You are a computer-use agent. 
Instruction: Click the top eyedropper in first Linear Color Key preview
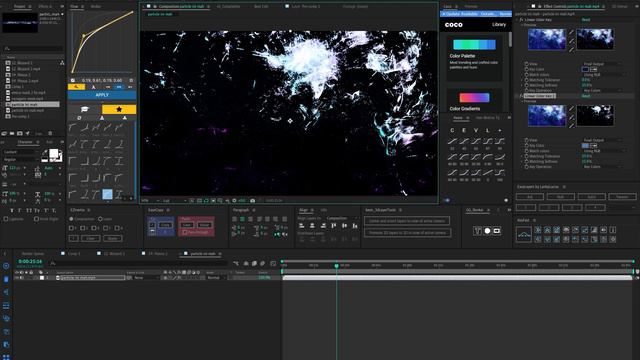571,32
